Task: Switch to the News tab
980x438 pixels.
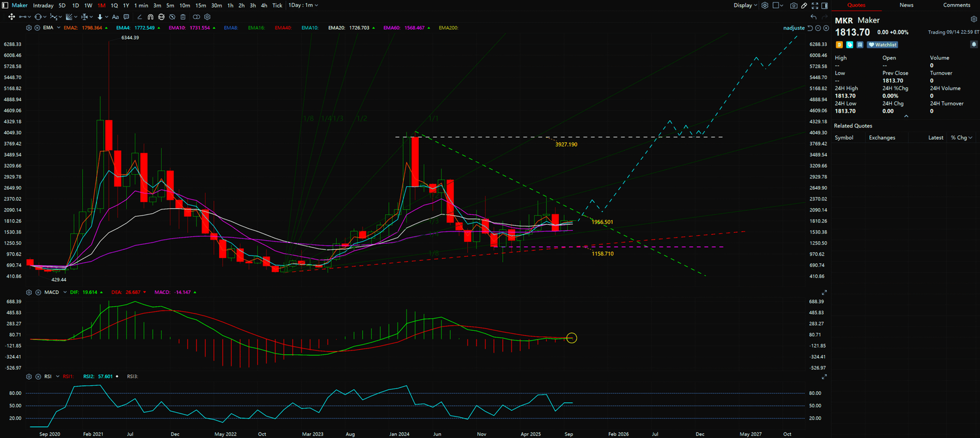Action: pyautogui.click(x=907, y=6)
